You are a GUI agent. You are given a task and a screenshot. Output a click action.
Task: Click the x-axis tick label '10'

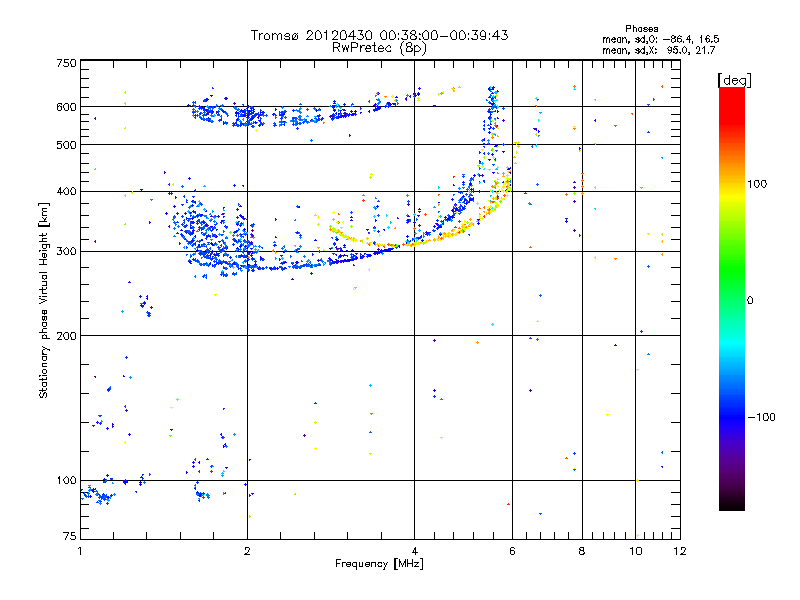click(636, 551)
